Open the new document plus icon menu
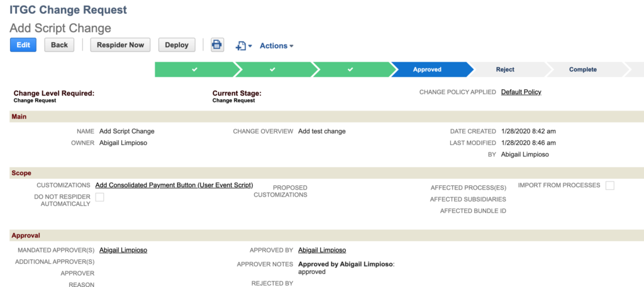644x287 pixels. 243,46
